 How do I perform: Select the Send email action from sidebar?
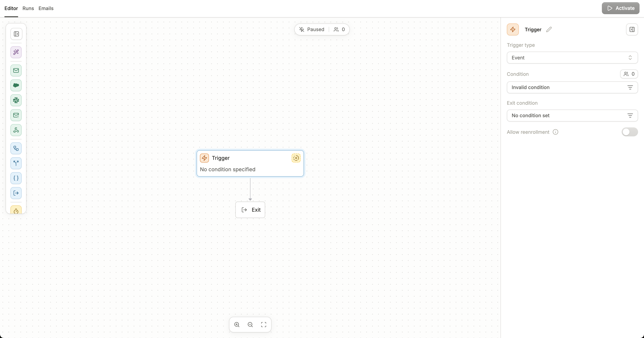pos(16,70)
